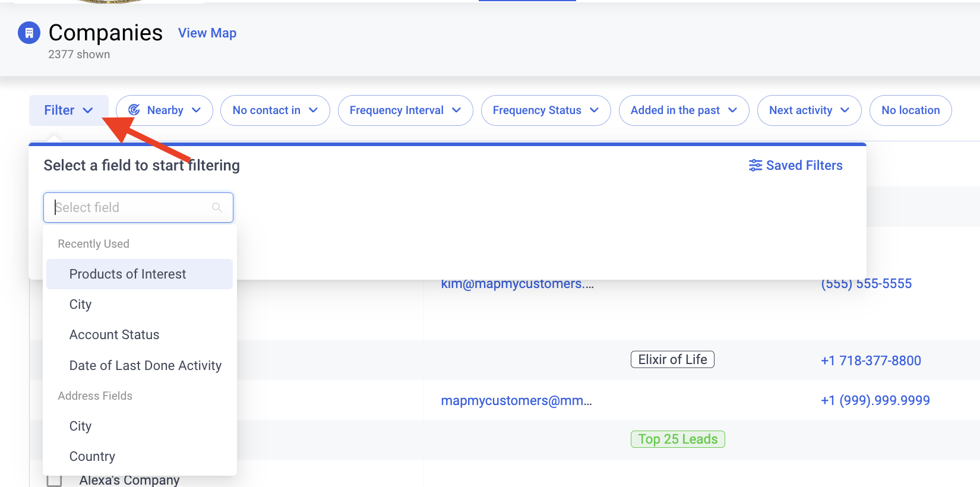Expand the Frequency Status dropdown
980x487 pixels.
546,110
